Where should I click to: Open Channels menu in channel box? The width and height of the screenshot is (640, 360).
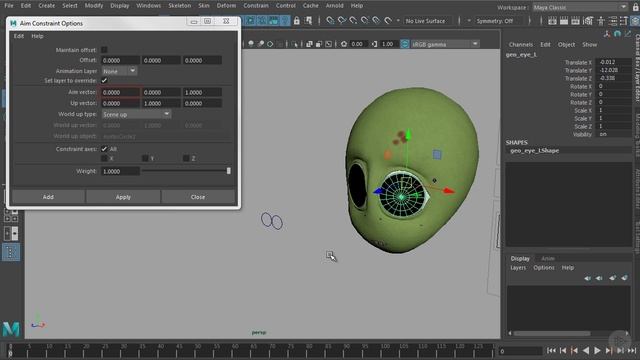(x=521, y=44)
